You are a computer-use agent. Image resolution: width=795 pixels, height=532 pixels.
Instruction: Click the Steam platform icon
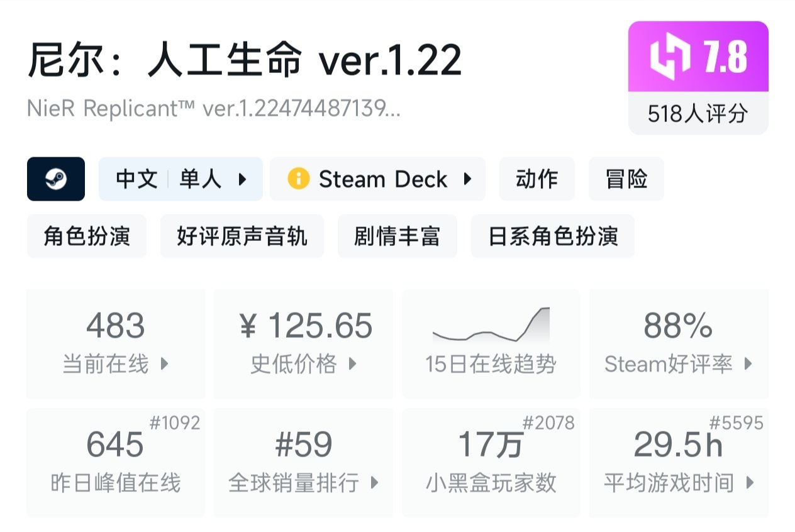(x=56, y=179)
